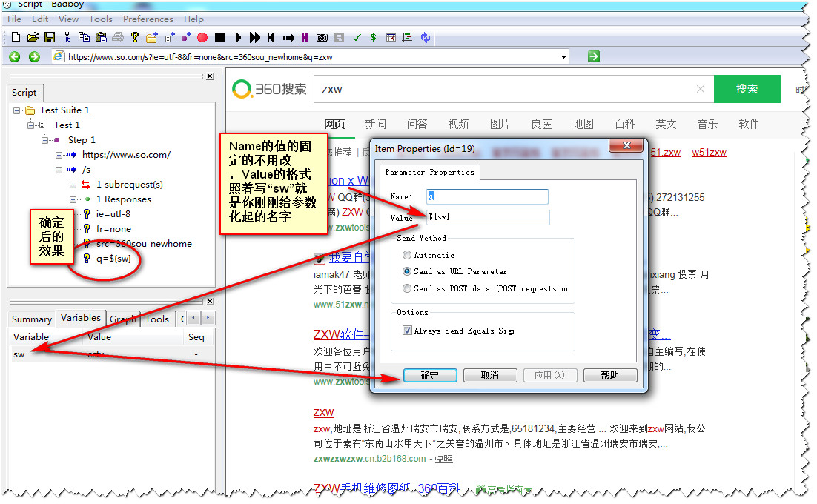Collapse the Step 1 tree node
The image size is (817, 504).
tap(45, 140)
